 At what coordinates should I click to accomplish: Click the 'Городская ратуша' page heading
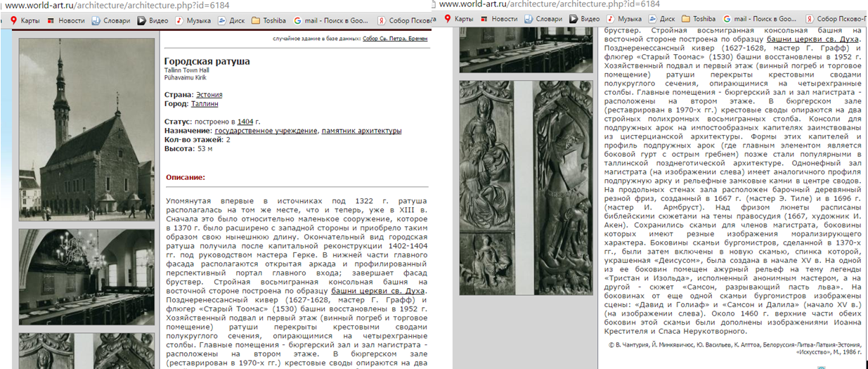pyautogui.click(x=207, y=61)
